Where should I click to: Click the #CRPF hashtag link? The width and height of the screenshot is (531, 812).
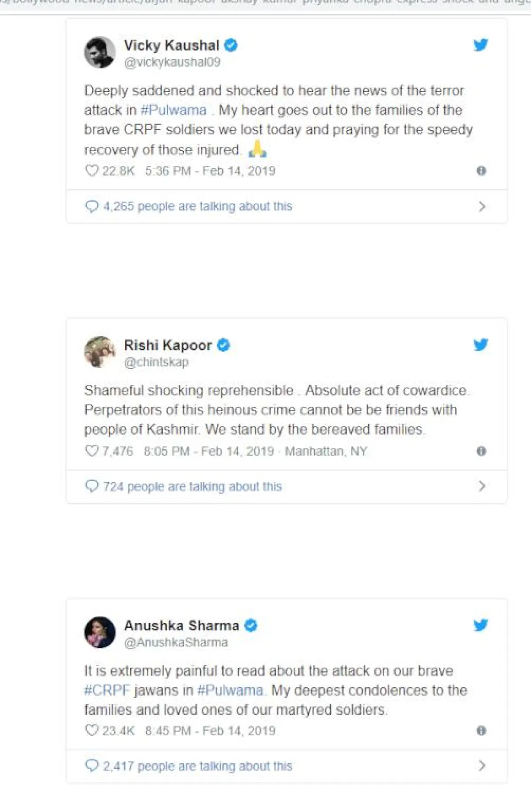click(107, 690)
